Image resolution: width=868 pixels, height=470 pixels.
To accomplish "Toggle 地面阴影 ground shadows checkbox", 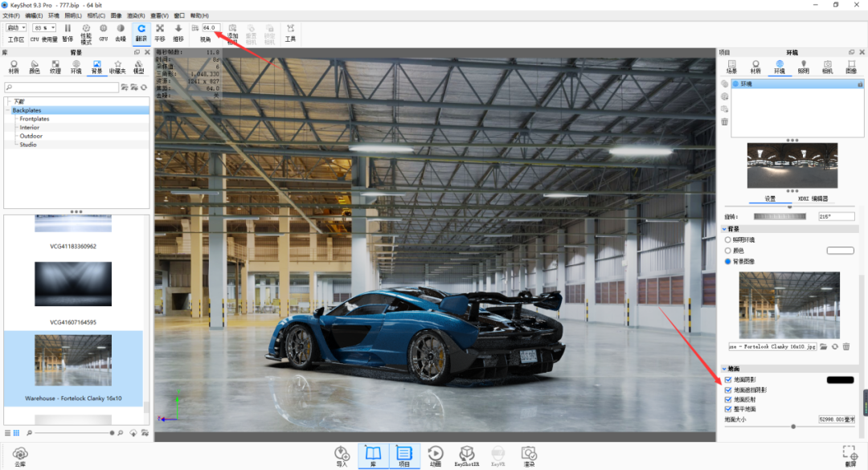I will pyautogui.click(x=728, y=380).
